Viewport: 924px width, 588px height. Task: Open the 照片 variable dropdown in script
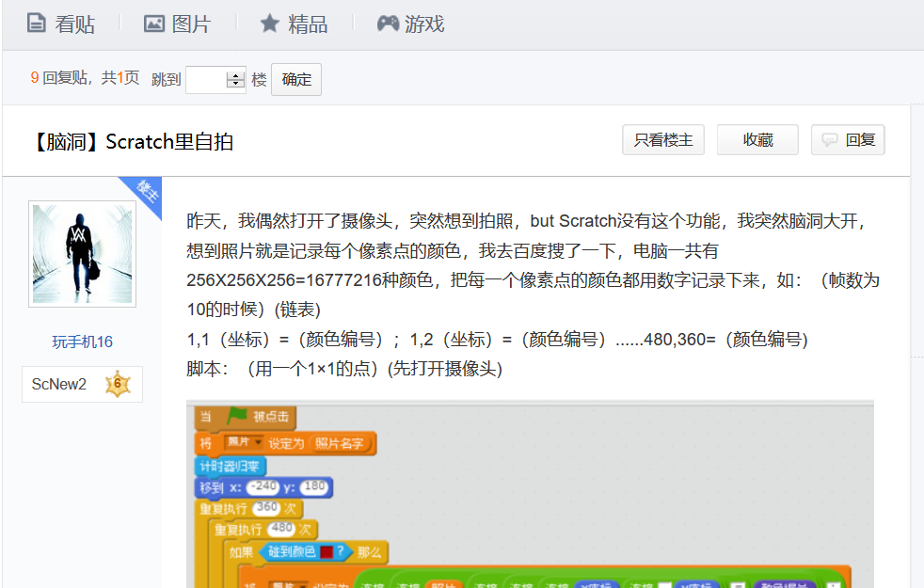click(243, 442)
